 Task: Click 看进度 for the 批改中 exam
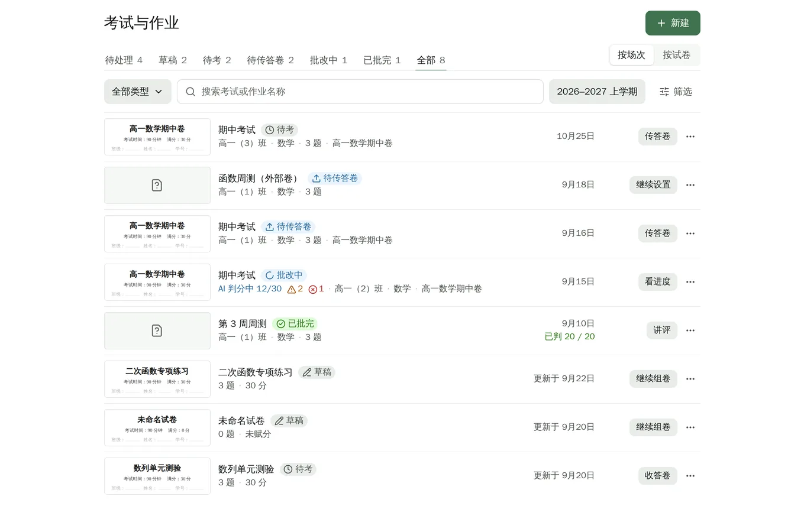[x=657, y=282]
